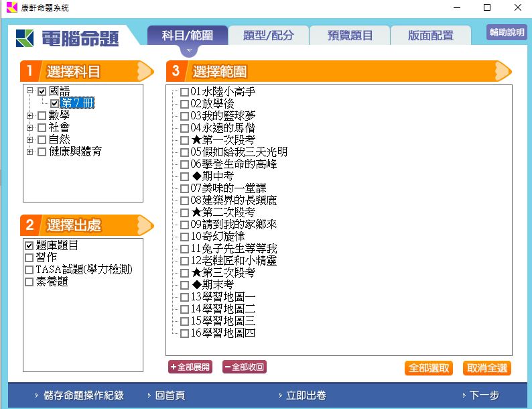Expand the 健康與體育 tree node
Image resolution: width=532 pixels, height=409 pixels.
29,152
